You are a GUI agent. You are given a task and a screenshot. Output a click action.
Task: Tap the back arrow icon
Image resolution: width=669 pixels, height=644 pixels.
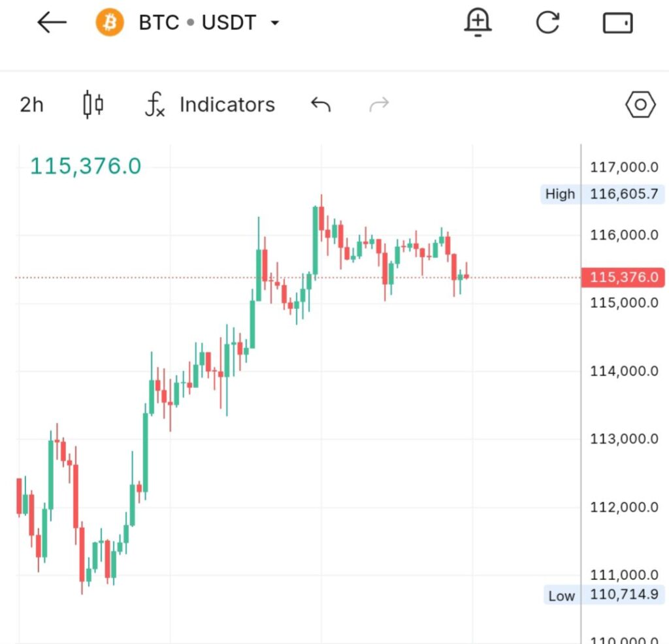pos(52,24)
